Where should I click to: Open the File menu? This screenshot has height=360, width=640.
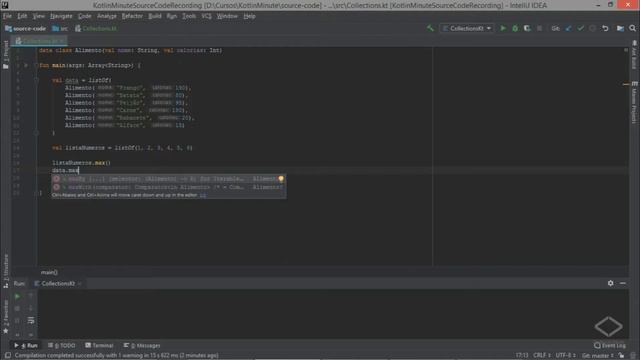[x=7, y=16]
